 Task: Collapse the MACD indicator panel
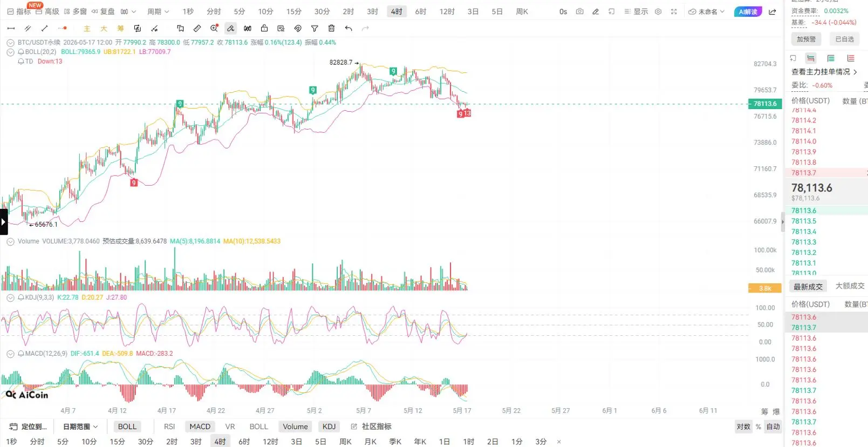tap(10, 354)
